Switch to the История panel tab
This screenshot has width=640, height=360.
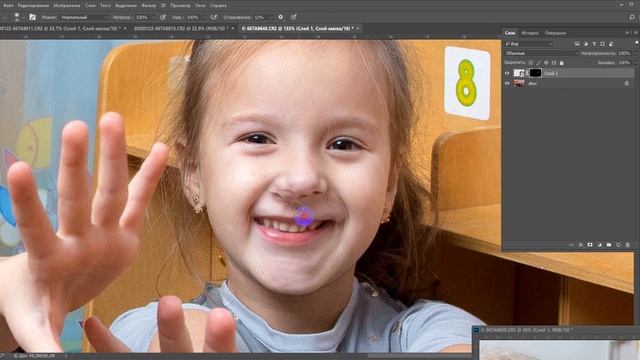point(530,33)
